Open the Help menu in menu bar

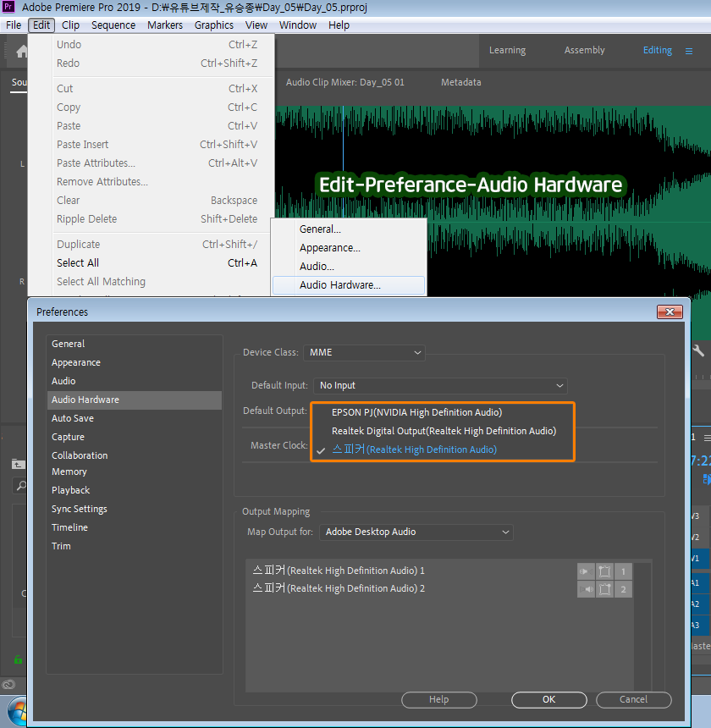click(x=339, y=25)
